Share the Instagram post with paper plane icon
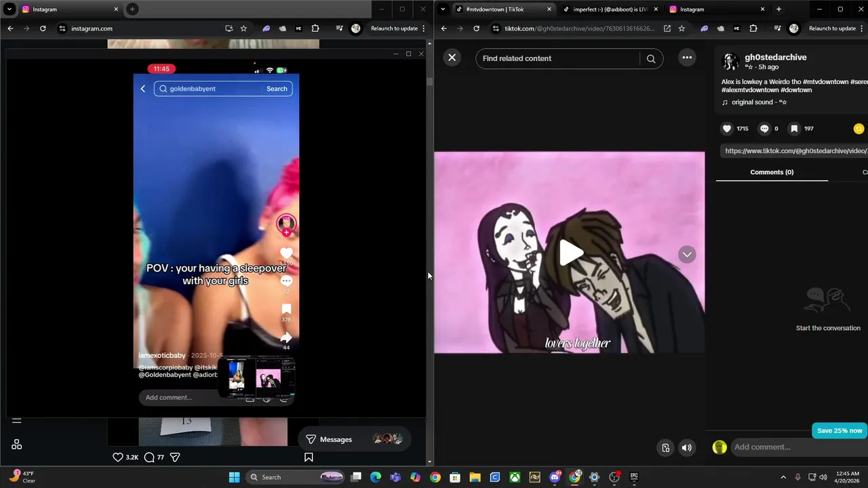Screen dimensions: 868x488 point(175,457)
